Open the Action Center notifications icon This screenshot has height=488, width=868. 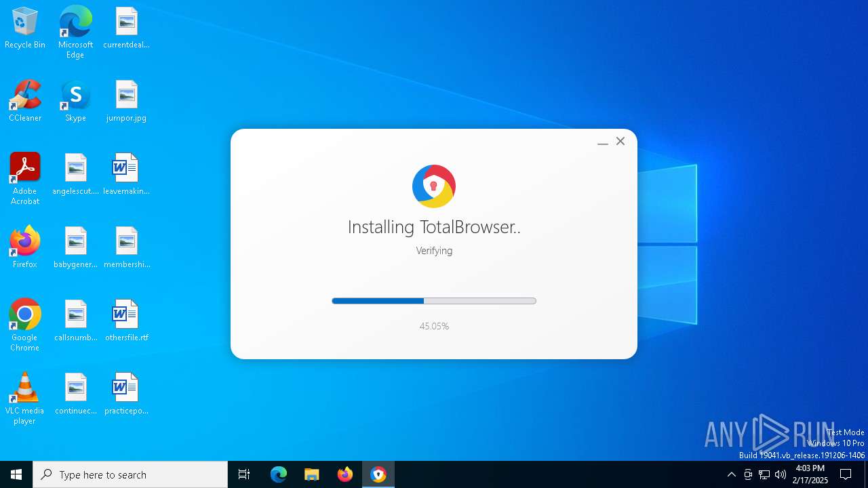click(846, 474)
